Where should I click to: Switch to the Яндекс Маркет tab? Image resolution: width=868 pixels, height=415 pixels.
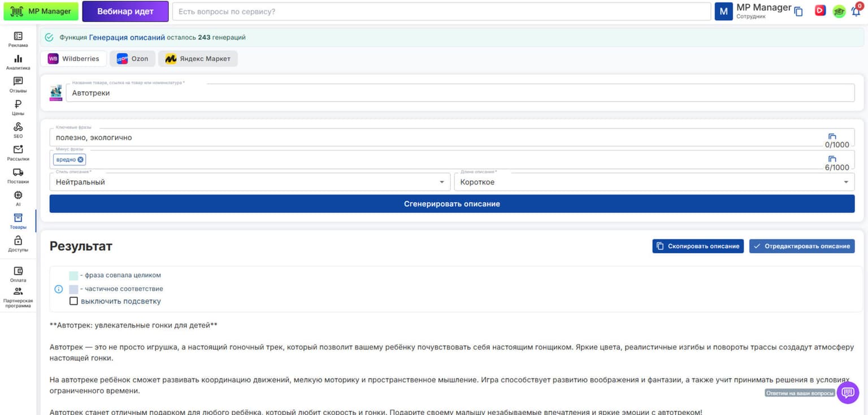pos(198,59)
